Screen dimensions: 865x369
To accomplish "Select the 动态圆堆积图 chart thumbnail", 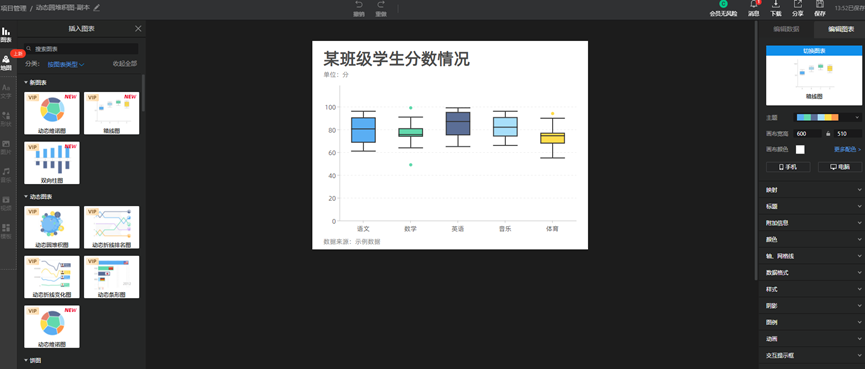I will (x=52, y=227).
